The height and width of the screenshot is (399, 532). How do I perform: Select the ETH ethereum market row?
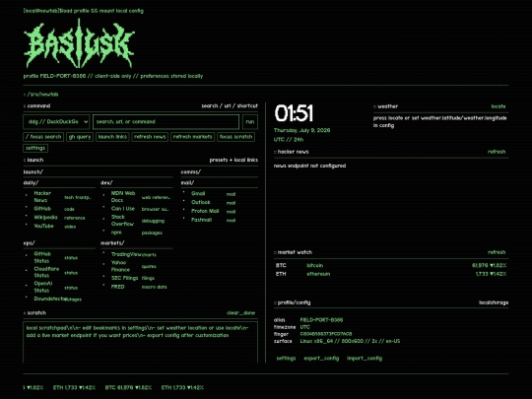tap(391, 274)
